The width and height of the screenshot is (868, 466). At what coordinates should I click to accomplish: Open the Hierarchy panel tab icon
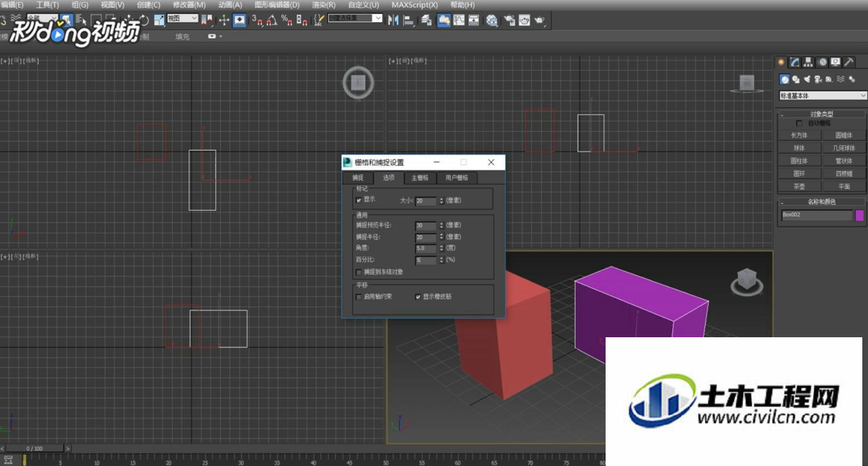click(808, 62)
